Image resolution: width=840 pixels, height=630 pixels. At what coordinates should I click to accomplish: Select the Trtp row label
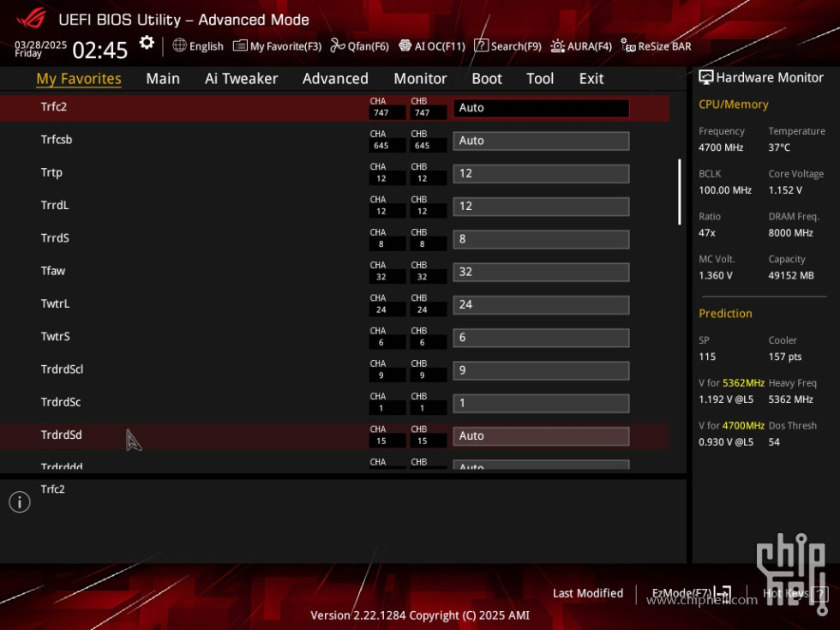coord(51,172)
